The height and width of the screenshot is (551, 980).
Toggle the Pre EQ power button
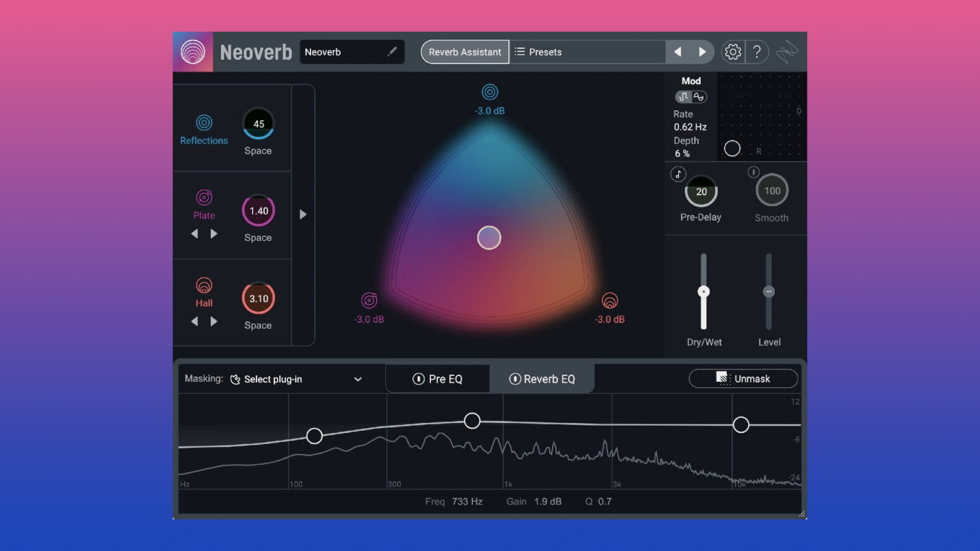[x=419, y=379]
